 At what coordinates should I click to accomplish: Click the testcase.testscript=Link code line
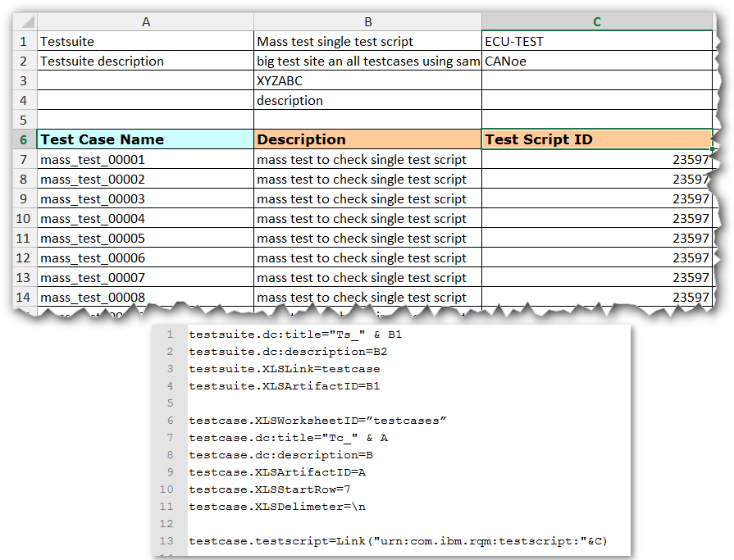point(397,541)
